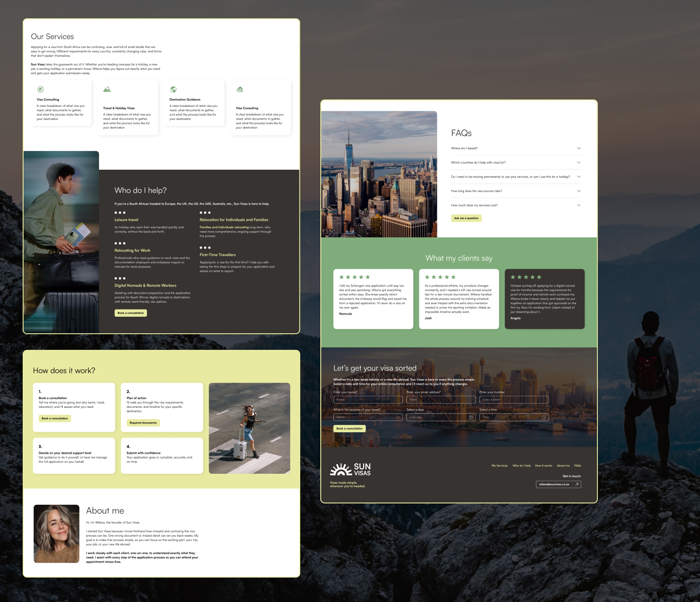Click the reviewer name 'Nomvula'

346,314
